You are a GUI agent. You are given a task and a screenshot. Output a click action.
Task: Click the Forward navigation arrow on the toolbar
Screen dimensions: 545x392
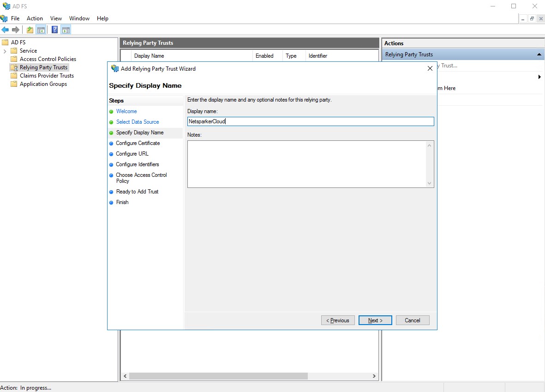coord(15,29)
